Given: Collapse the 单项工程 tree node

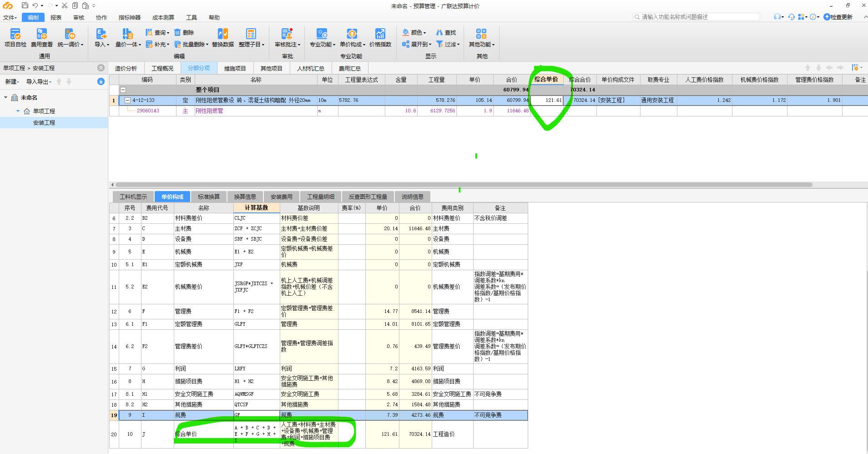Looking at the screenshot, I should [x=18, y=111].
